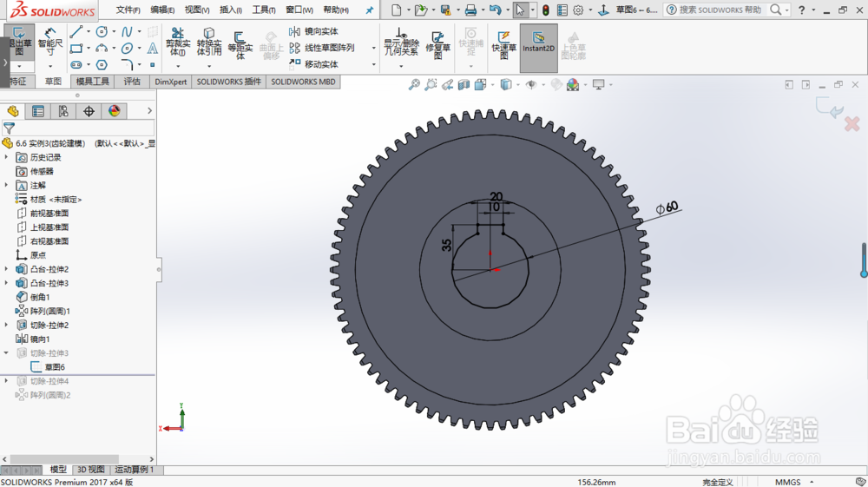Expand the 历史记录 tree node
This screenshot has height=487, width=868.
[x=7, y=157]
